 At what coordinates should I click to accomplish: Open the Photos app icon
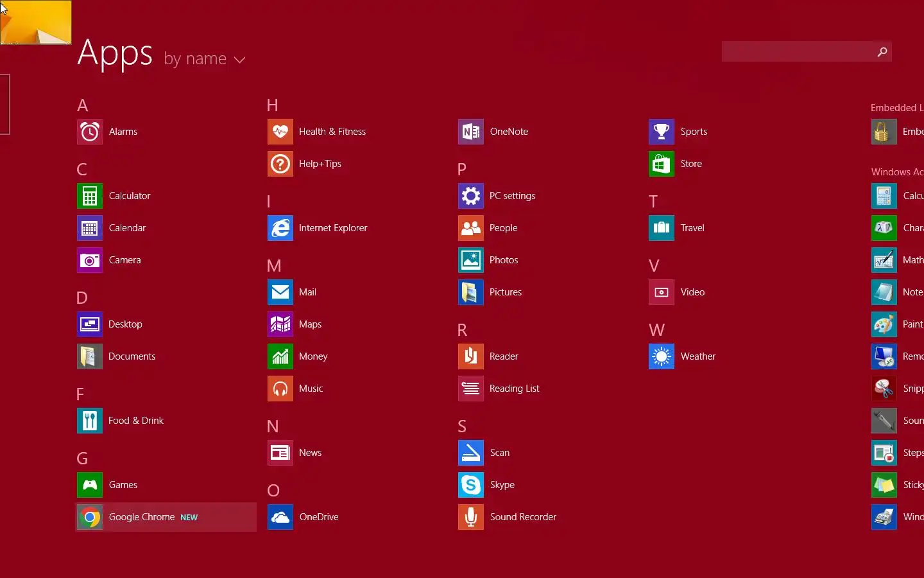pyautogui.click(x=471, y=260)
